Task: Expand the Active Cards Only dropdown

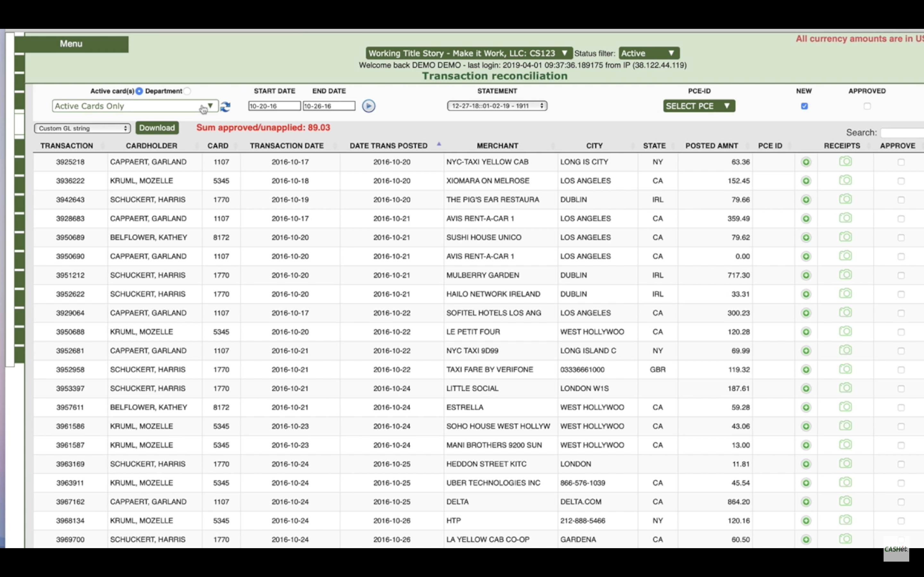Action: (x=134, y=106)
